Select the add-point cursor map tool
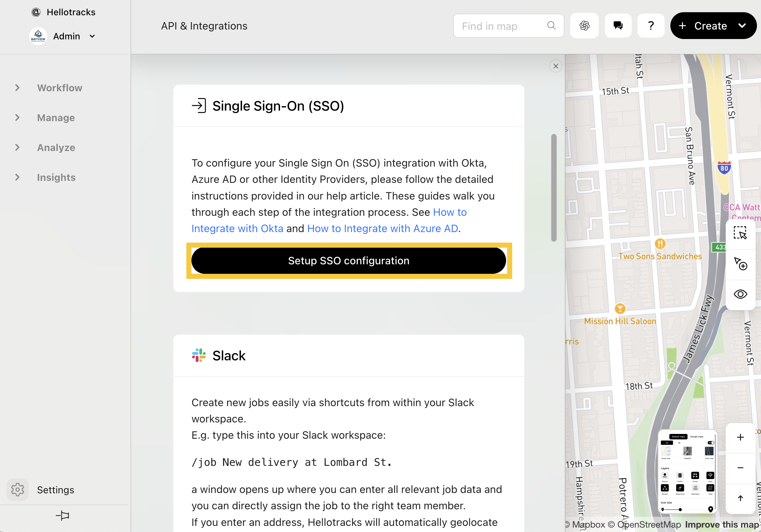 (740, 264)
